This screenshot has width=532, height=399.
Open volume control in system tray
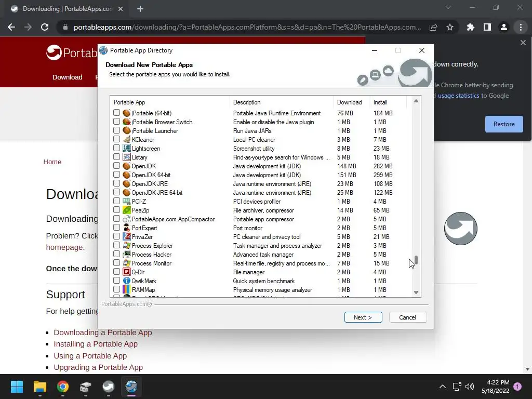coord(470,387)
